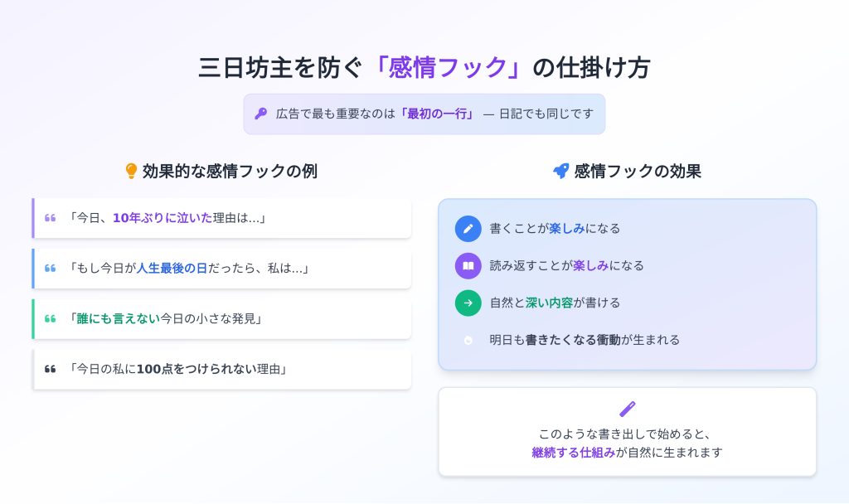849x504 pixels.
Task: Select the 10年ぶりに泣いた example card
Action: [222, 218]
